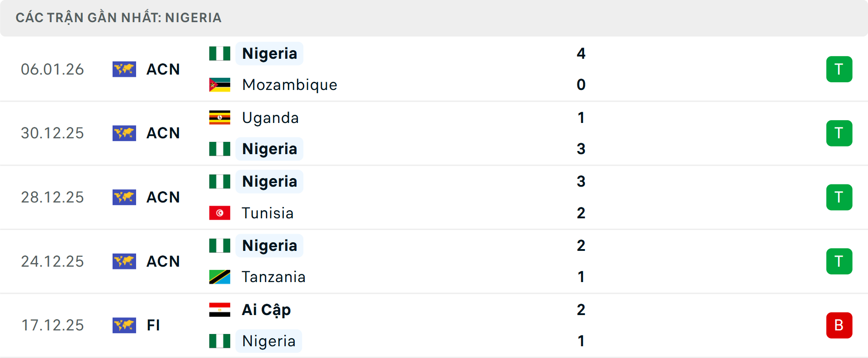Open the CÁC TRẬN GẦN NHẤT: NIGERIA header
The width and height of the screenshot is (868, 358).
tap(119, 18)
